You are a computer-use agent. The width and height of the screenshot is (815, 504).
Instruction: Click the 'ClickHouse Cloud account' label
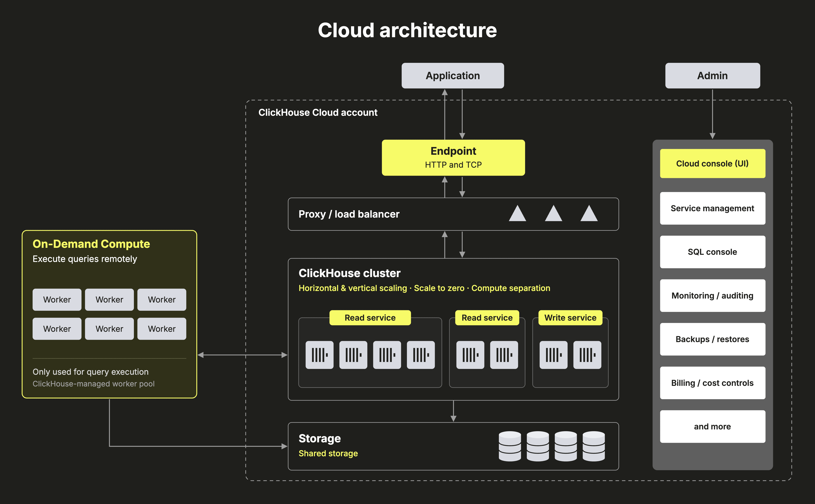point(318,113)
